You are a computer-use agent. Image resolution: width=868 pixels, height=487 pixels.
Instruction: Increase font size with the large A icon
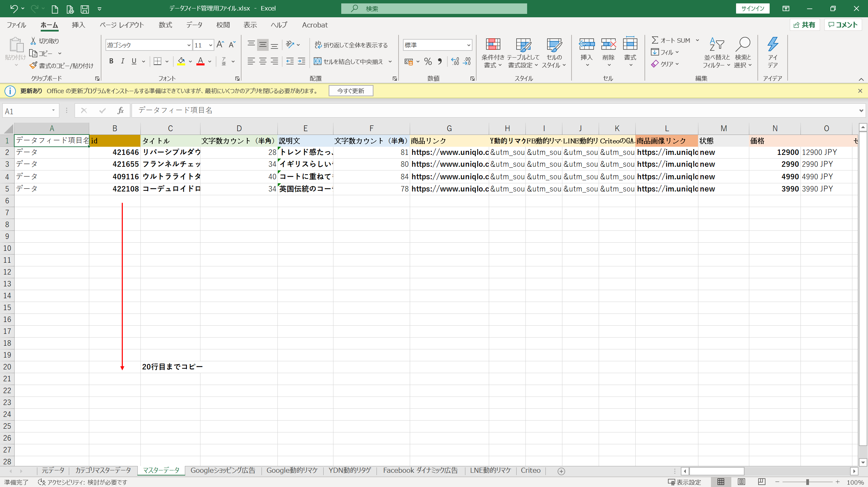click(220, 44)
